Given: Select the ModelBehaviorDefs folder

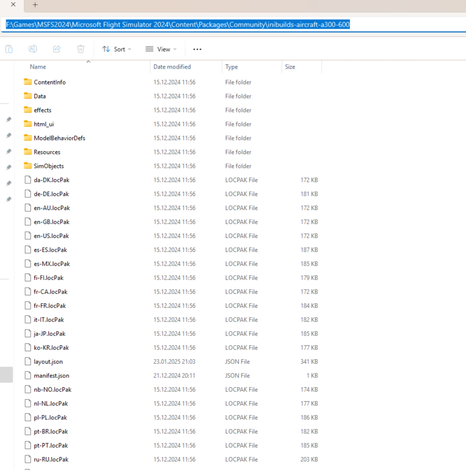Looking at the screenshot, I should pos(59,138).
